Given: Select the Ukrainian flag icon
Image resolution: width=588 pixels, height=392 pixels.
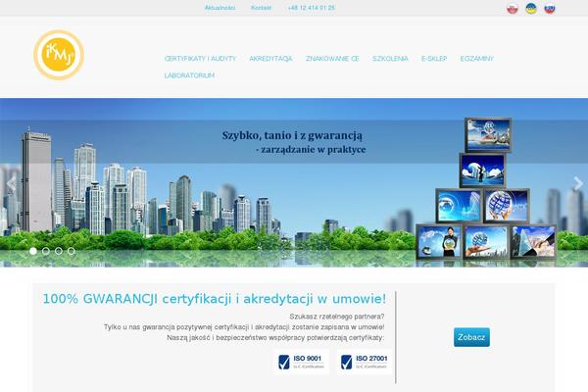Looking at the screenshot, I should 530,8.
